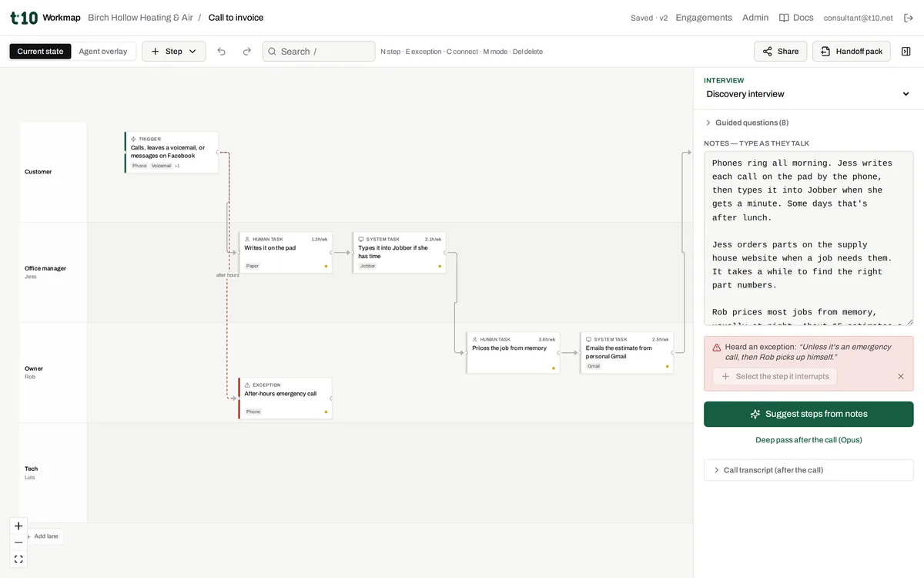924x578 pixels.
Task: Zoom in with the plus control
Action: [18, 526]
